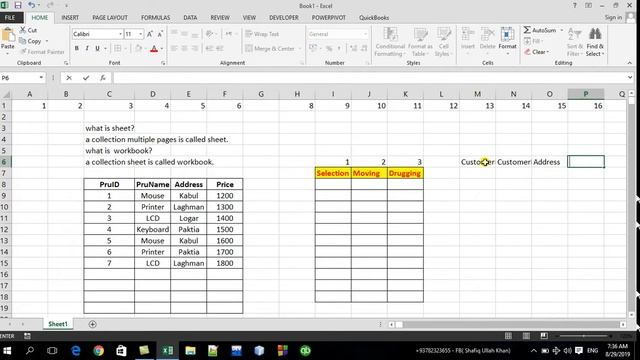The height and width of the screenshot is (360, 640).
Task: Click the Copy icon
Action: click(23, 41)
